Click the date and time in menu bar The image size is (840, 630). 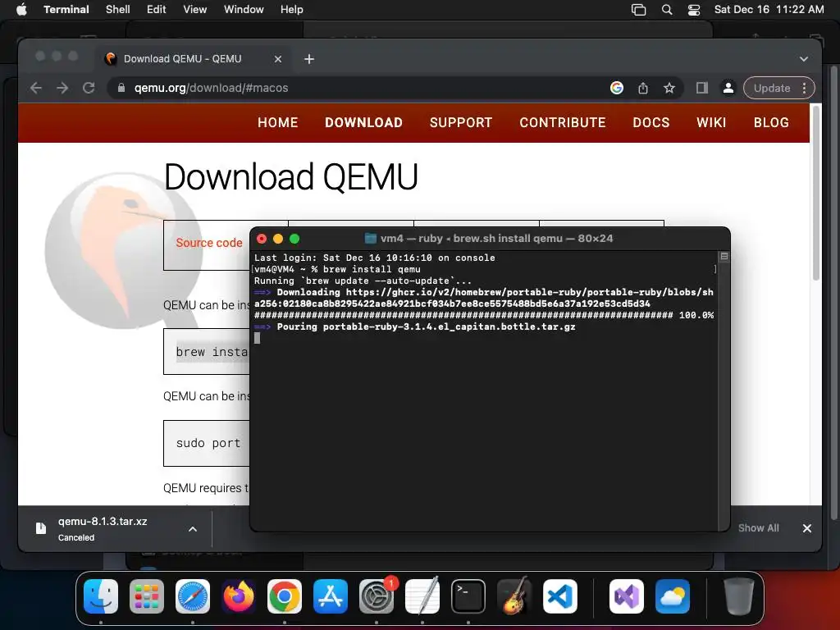769,10
